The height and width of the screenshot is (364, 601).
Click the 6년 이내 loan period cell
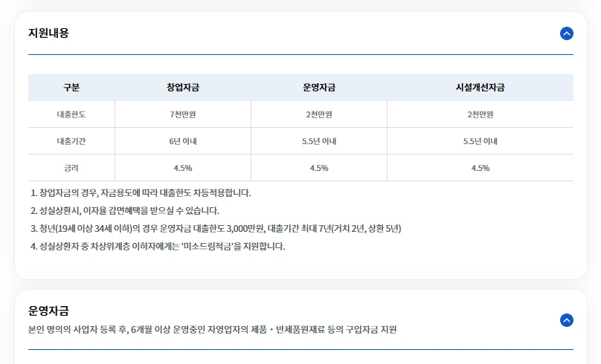(x=183, y=141)
